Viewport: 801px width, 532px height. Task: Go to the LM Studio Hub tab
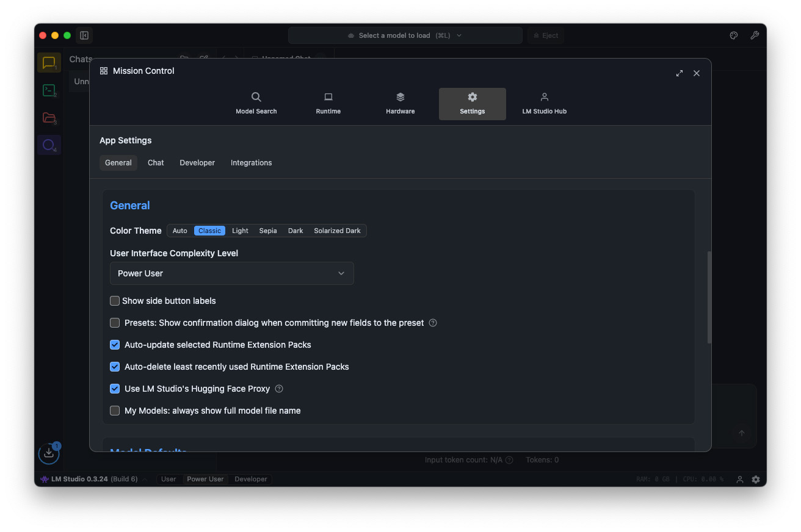tap(545, 104)
